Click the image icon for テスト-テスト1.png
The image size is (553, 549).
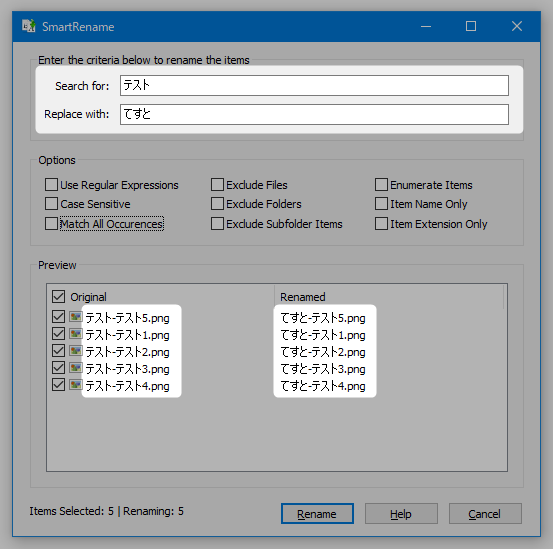pos(75,334)
